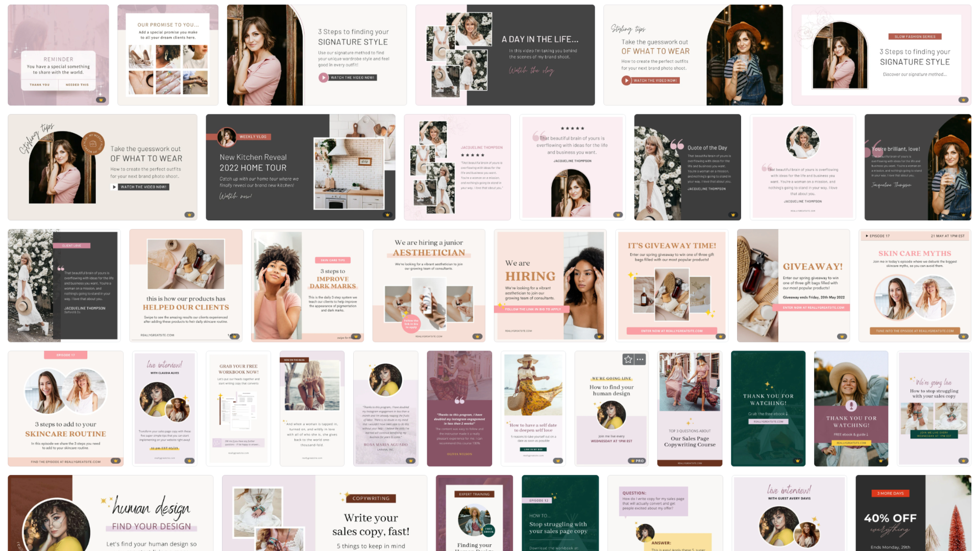Open three-dots menu on We're Going Live template

click(x=640, y=360)
